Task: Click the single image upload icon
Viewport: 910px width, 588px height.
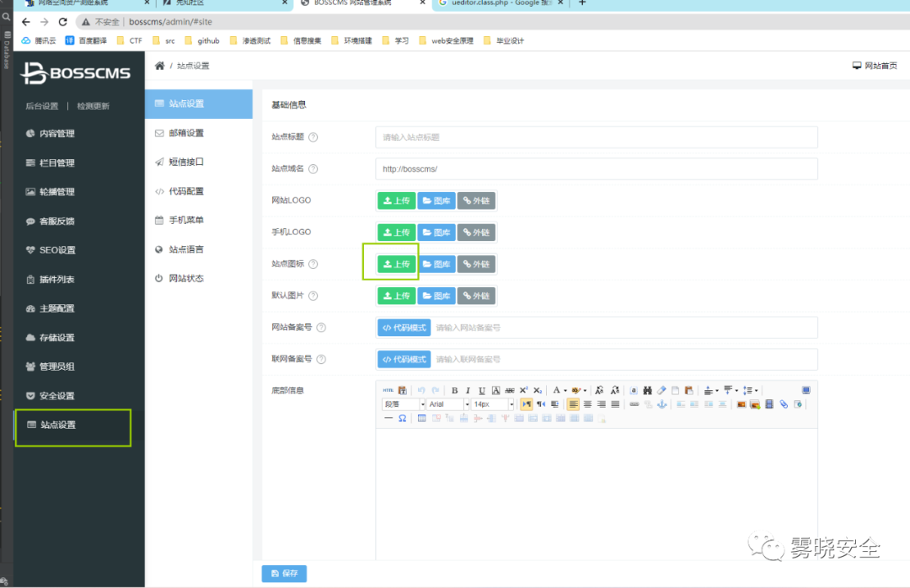Action: click(x=741, y=404)
